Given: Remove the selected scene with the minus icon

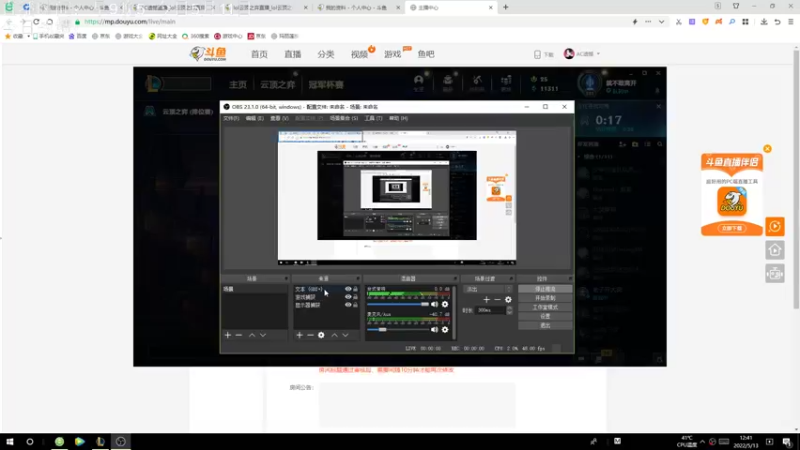Looking at the screenshot, I should (239, 335).
